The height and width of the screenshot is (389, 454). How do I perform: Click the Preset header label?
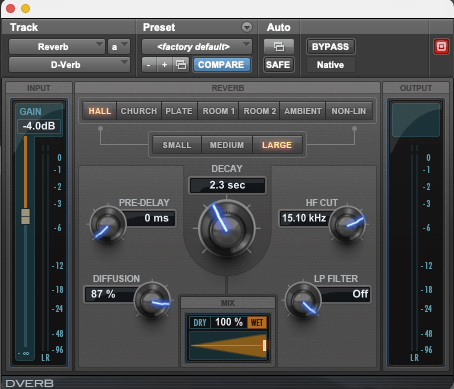click(x=159, y=27)
